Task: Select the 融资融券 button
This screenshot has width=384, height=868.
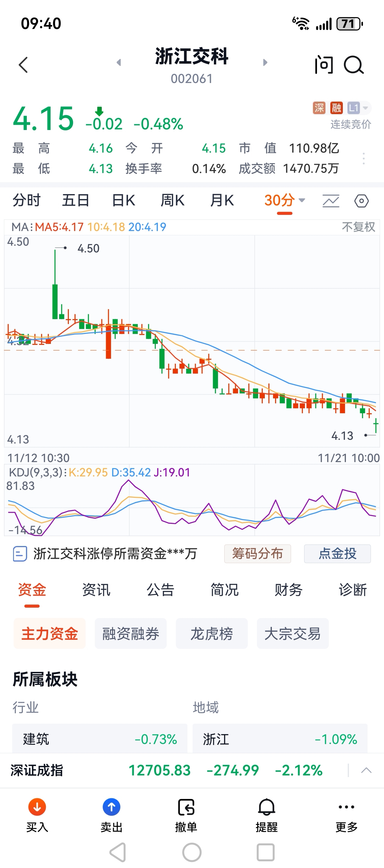Action: (130, 634)
